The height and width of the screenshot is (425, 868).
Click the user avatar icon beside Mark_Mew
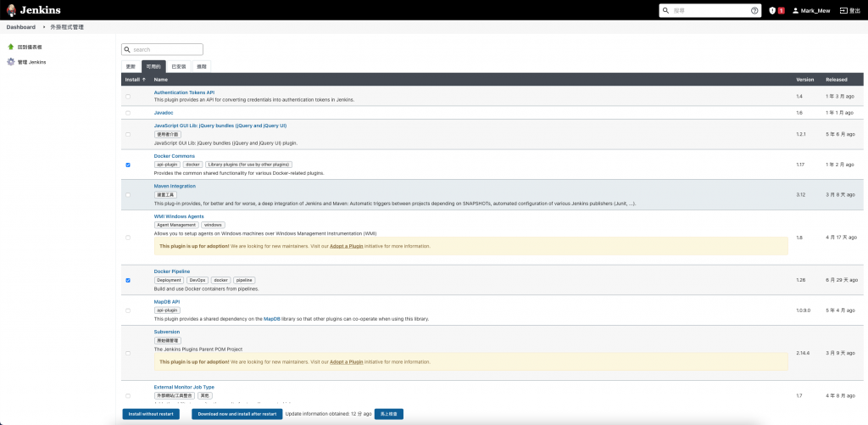[795, 10]
